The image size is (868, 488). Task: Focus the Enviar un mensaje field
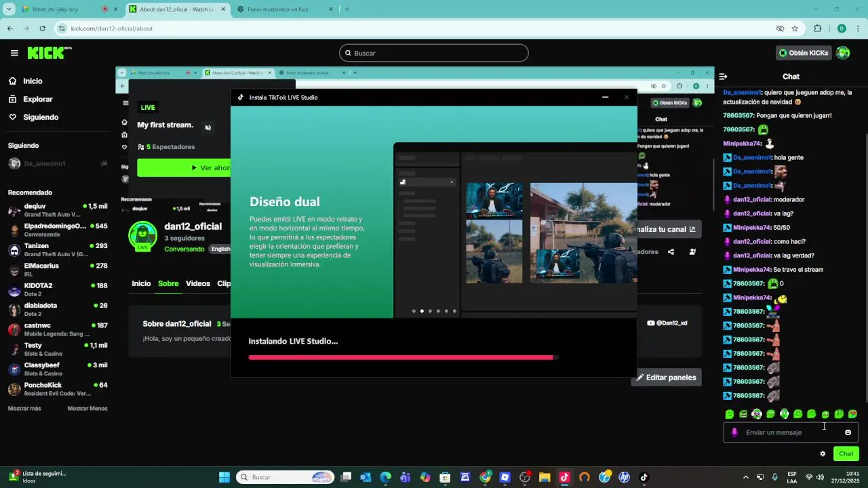pos(791,432)
